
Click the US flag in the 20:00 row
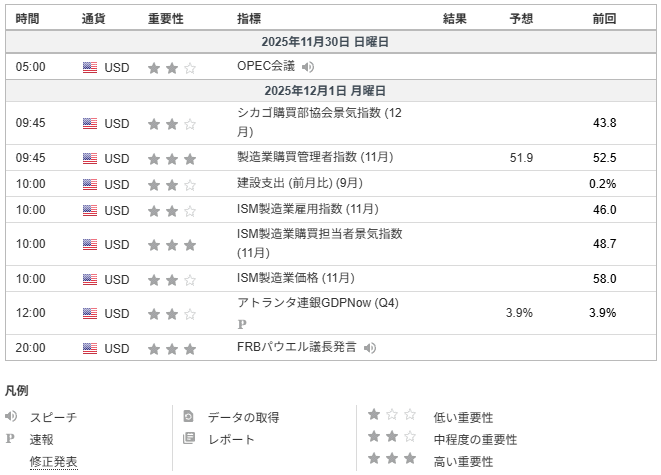pos(90,349)
